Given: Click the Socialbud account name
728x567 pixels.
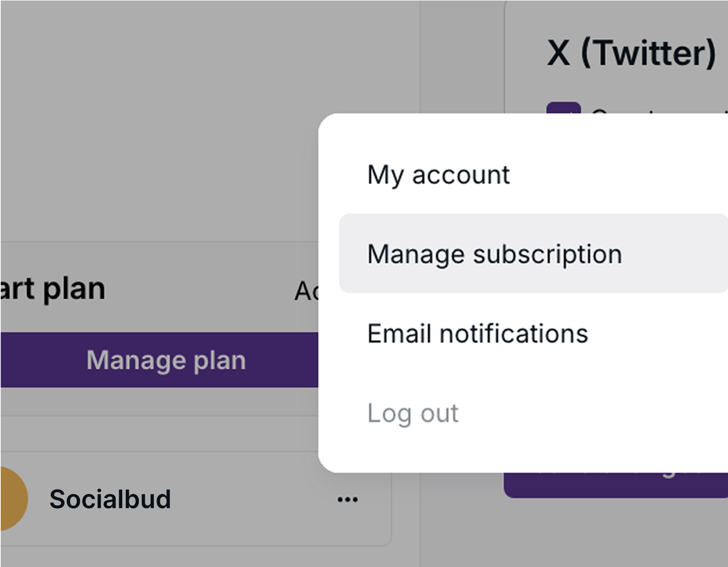Looking at the screenshot, I should pos(110,499).
